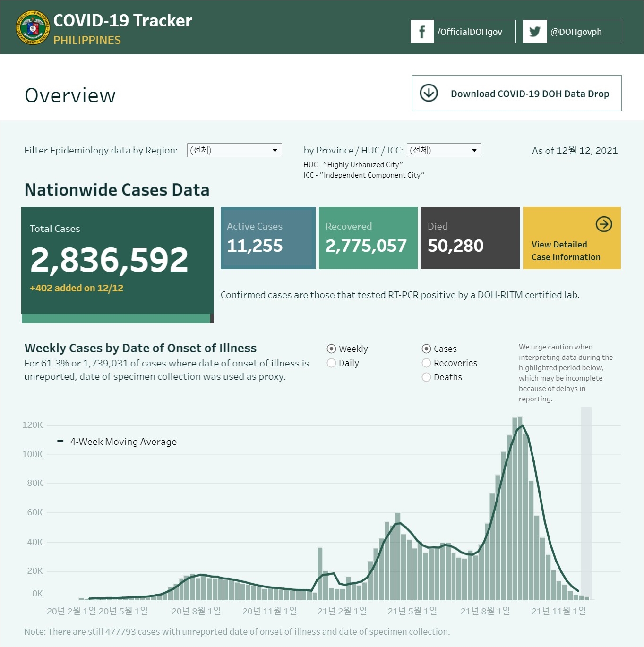Viewport: 644px width, 647px height.
Task: Click the '20년 2월 1일' x-axis label
Action: (71, 611)
